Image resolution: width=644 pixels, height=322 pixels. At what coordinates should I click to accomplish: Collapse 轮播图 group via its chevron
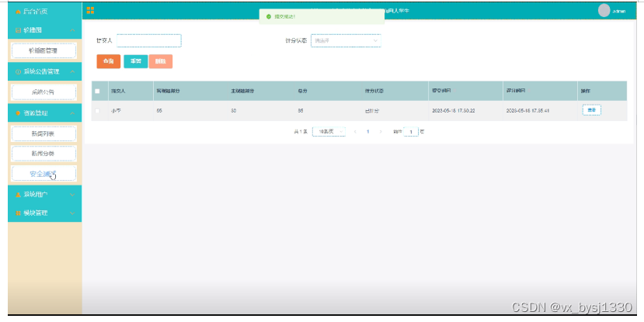(x=72, y=30)
